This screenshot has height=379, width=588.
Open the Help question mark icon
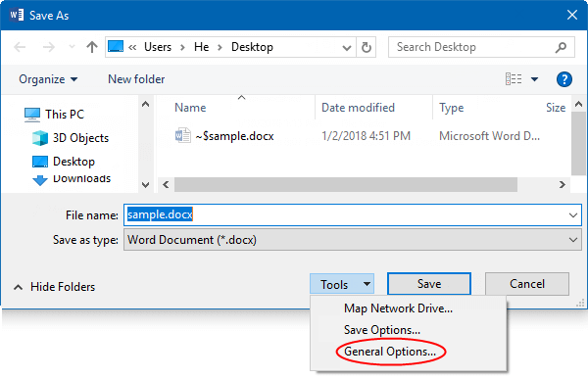[564, 79]
